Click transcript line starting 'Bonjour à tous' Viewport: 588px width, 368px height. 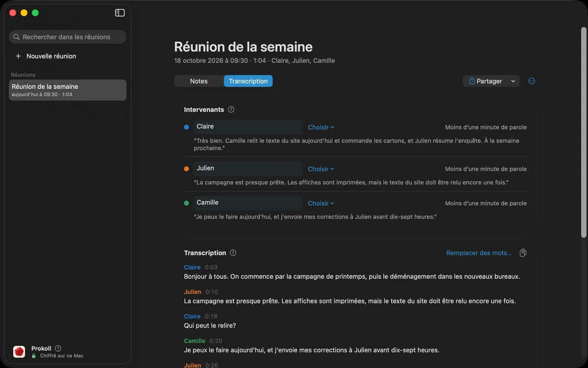point(352,276)
